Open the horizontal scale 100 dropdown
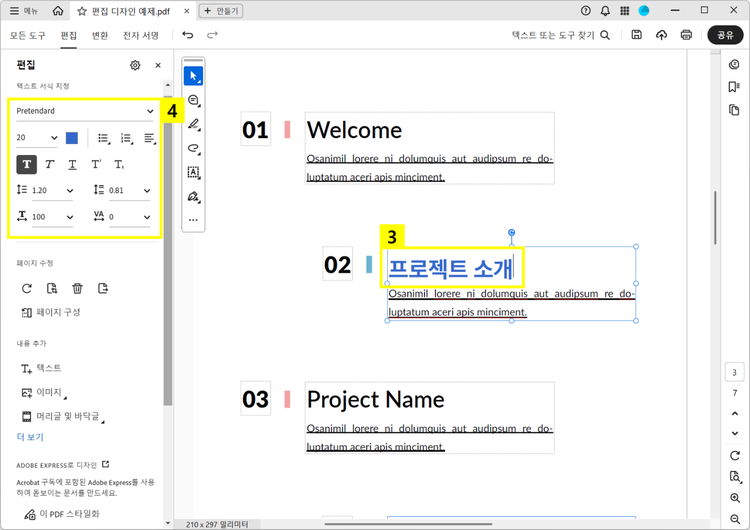This screenshot has height=530, width=750. coord(53,217)
